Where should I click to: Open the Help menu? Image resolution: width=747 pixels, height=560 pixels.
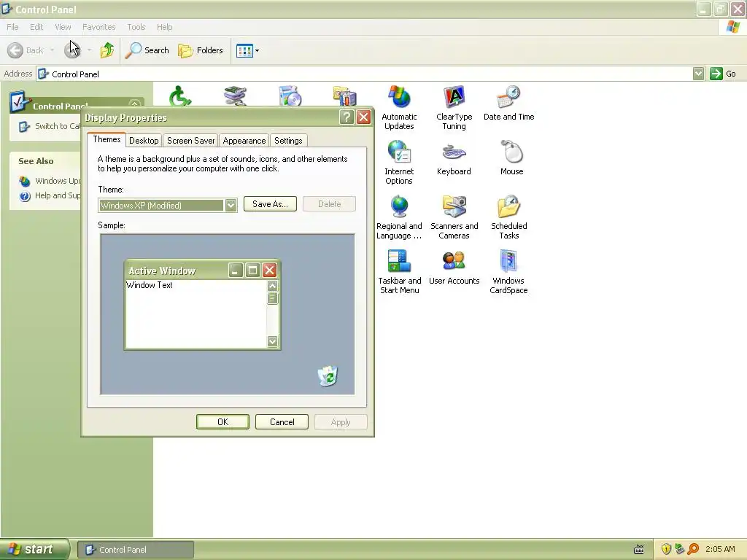(164, 27)
